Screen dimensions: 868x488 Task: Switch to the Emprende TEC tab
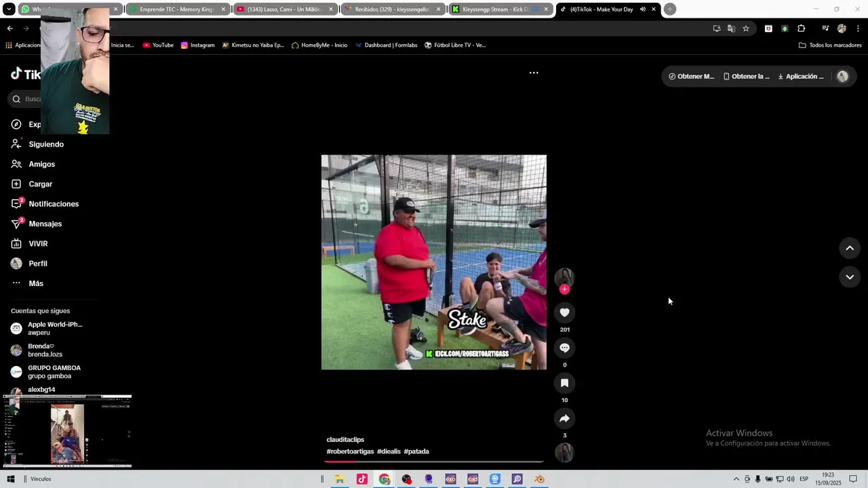click(x=176, y=9)
